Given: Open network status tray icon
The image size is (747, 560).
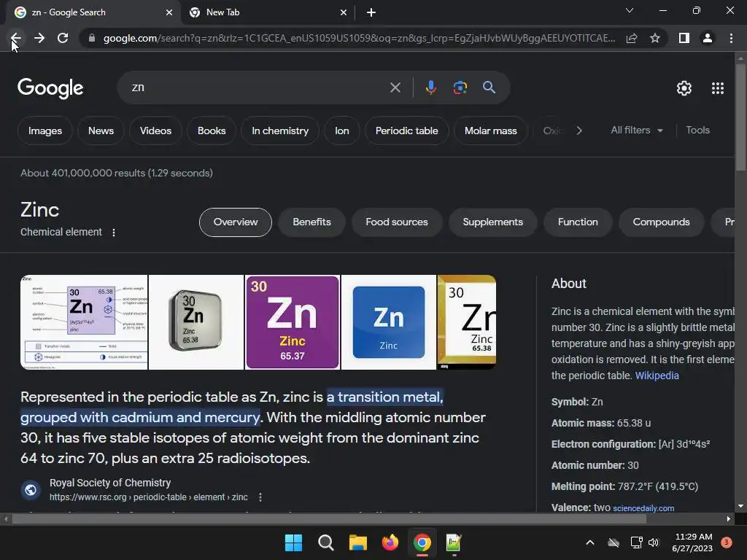Looking at the screenshot, I should coord(636,542).
